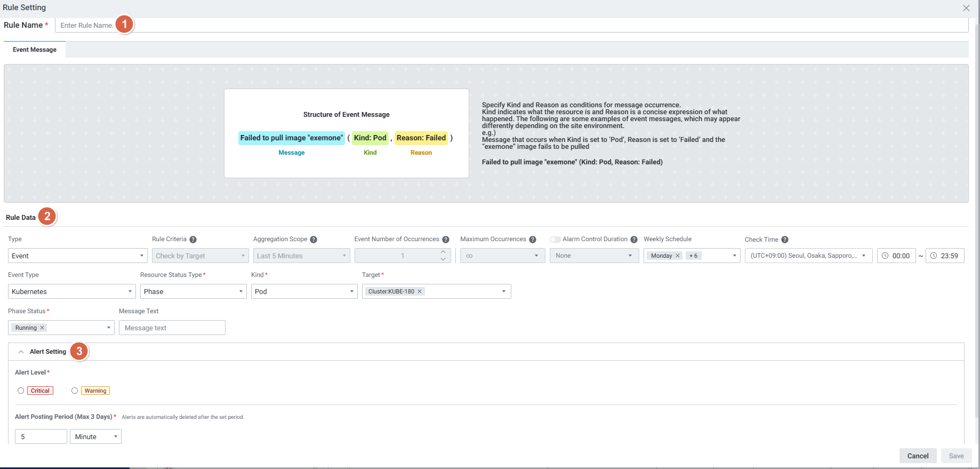Click help icon beside Aggregation Scope
This screenshot has width=980, height=469.
coord(314,240)
